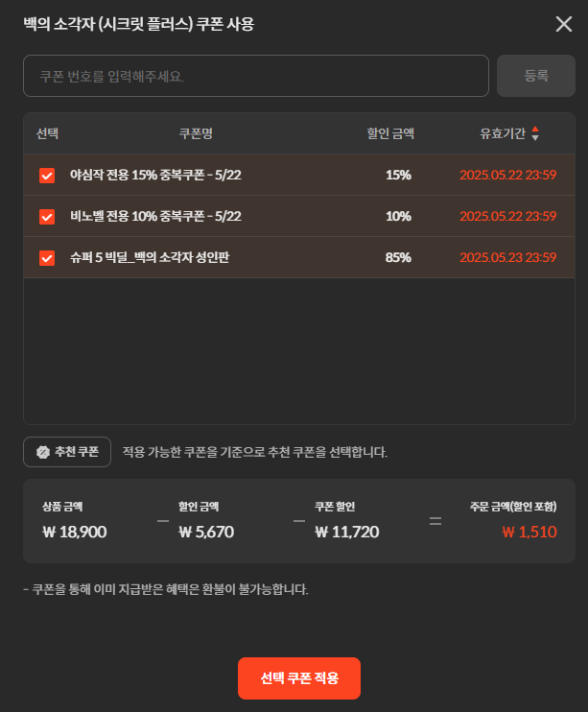Select the 비노벨 전용 10% 중복쿠폰 row name
Viewport: 588px width, 712px height.
point(155,216)
